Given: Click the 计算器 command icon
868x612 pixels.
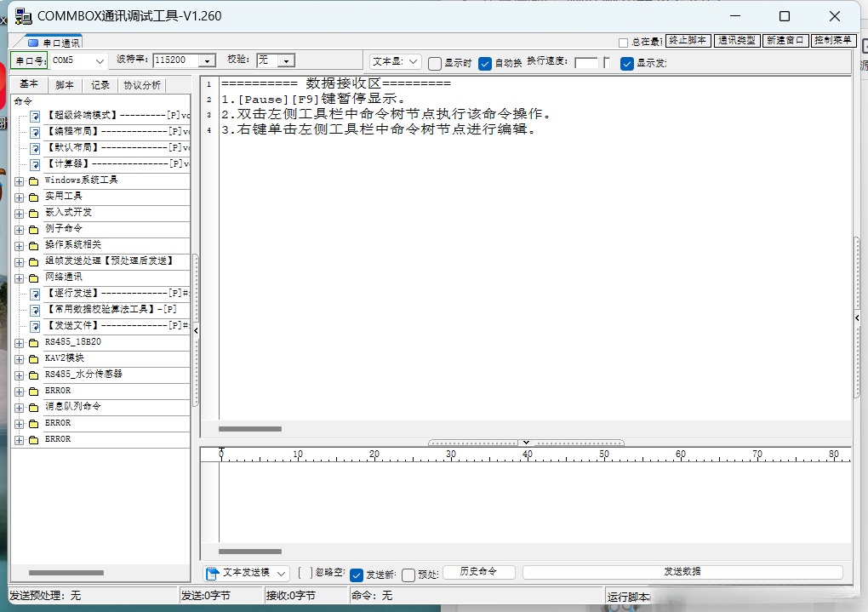Looking at the screenshot, I should 35,164.
